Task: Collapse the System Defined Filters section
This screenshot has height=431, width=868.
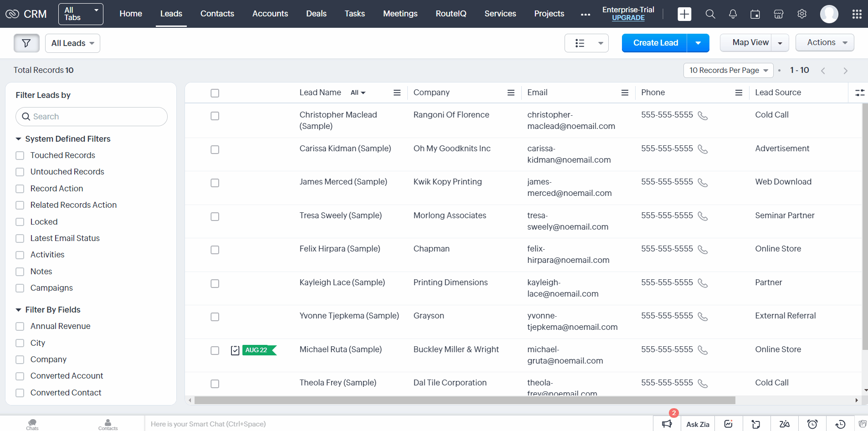Action: (19, 139)
